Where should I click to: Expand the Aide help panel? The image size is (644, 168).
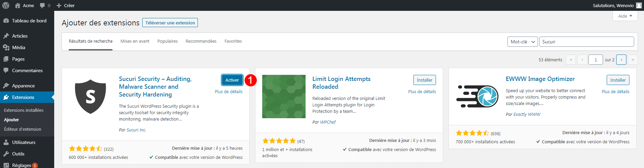625,16
